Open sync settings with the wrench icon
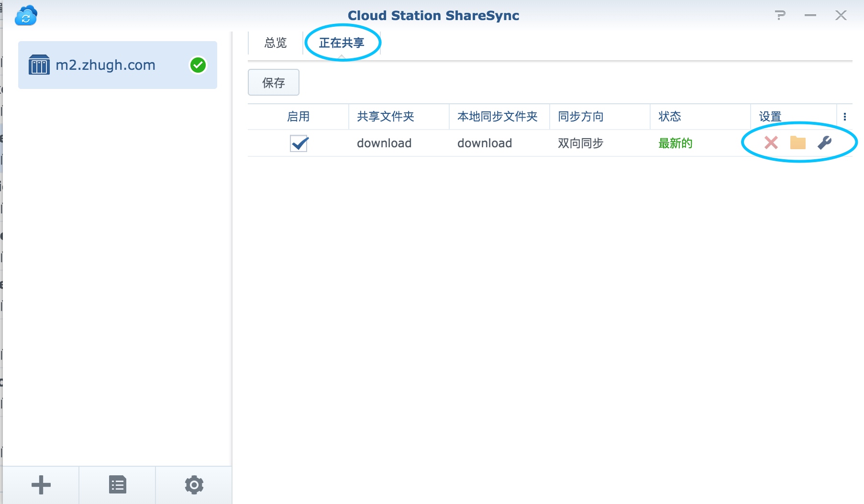The image size is (864, 504). pyautogui.click(x=825, y=142)
